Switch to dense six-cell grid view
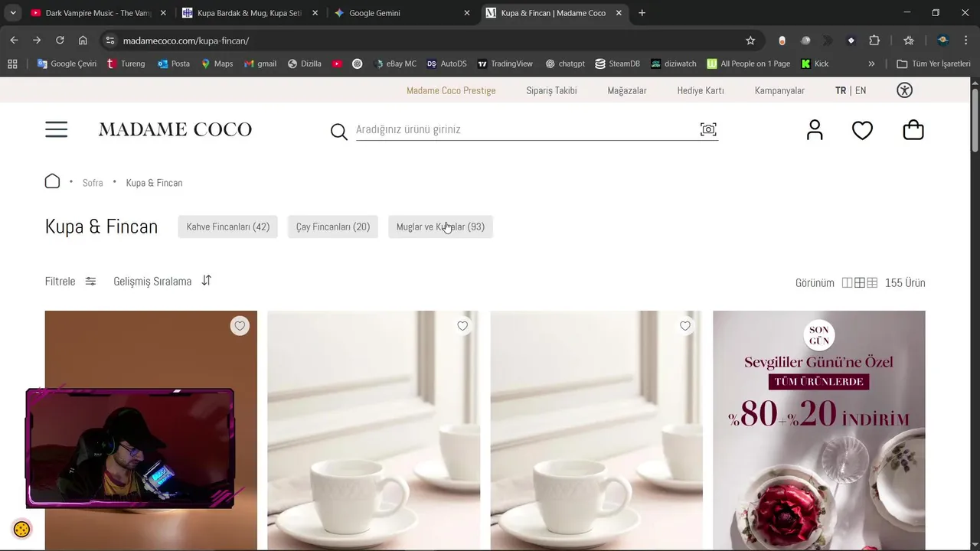This screenshot has width=980, height=551. (872, 282)
